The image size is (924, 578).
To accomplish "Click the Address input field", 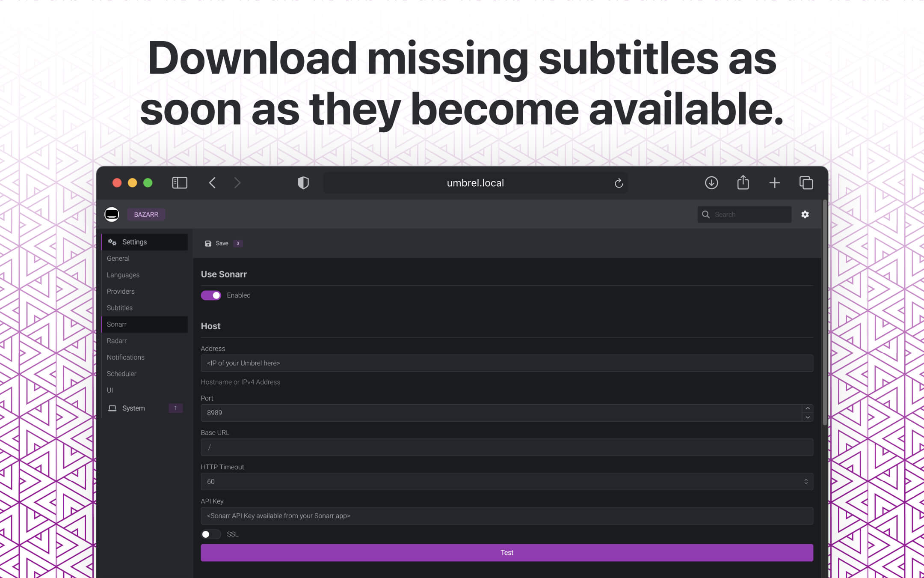I will [x=506, y=363].
